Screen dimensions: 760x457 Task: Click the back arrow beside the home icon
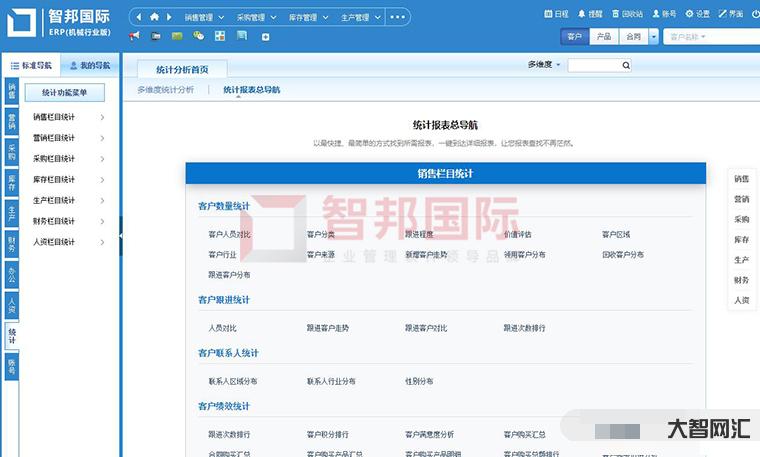pyautogui.click(x=140, y=17)
